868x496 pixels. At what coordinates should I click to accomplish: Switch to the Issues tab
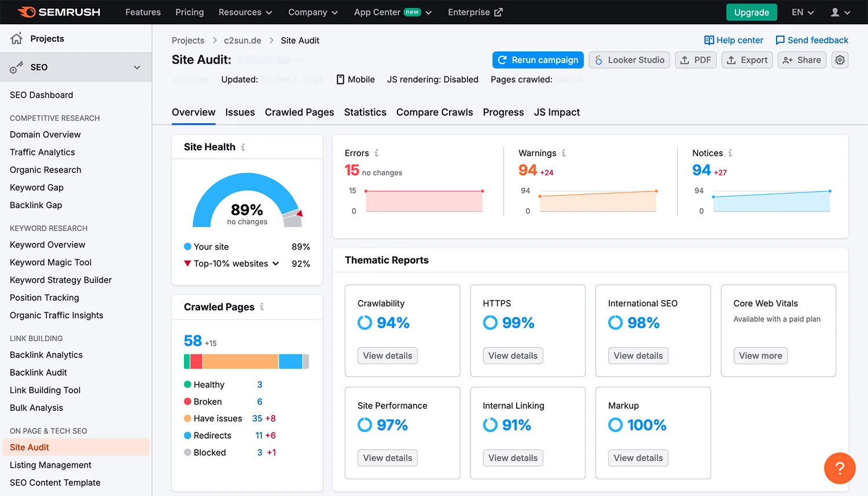(x=240, y=112)
